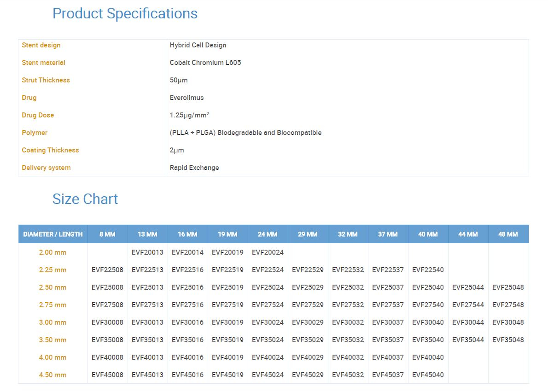Click the Size Chart heading
Viewport: 548px width, 392px height.
(x=85, y=199)
